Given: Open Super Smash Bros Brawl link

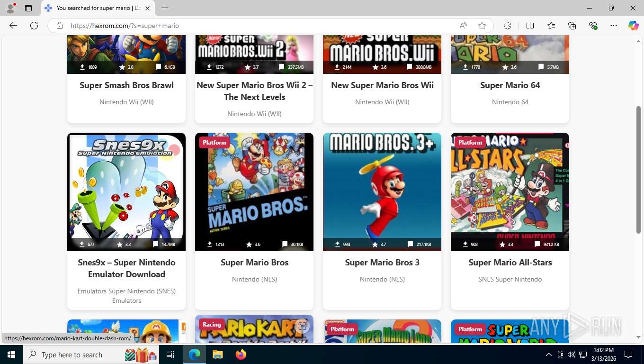Looking at the screenshot, I should 126,85.
